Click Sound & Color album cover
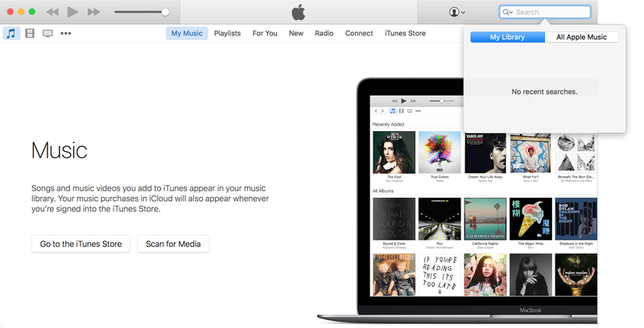The image size is (644, 328). pyautogui.click(x=394, y=219)
